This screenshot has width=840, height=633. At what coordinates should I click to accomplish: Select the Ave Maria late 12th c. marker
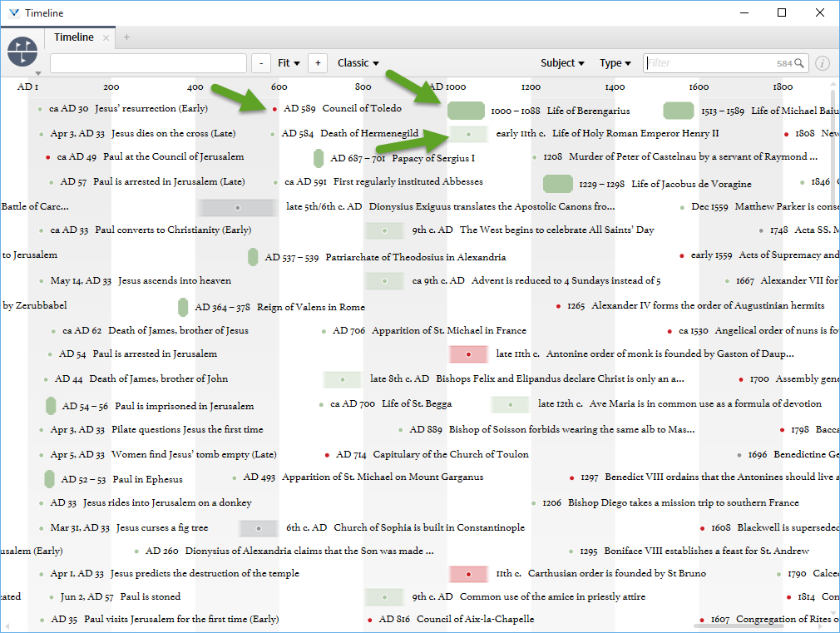511,404
